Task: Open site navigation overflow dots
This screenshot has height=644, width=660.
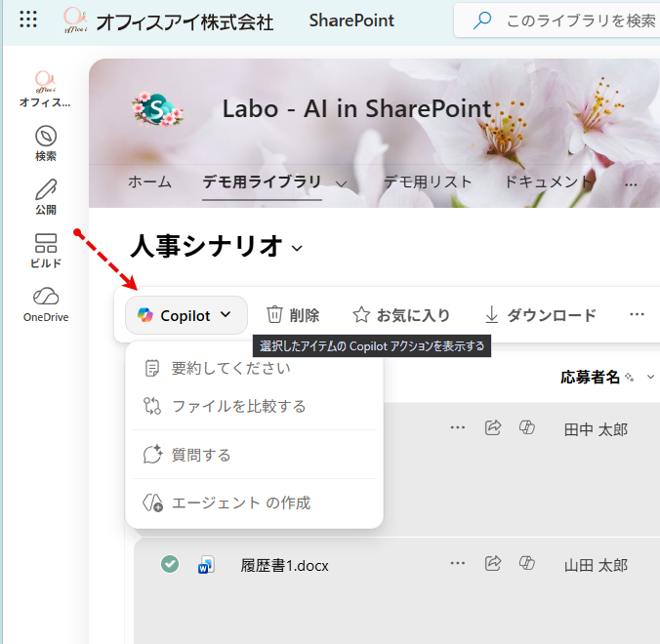Action: [x=631, y=184]
